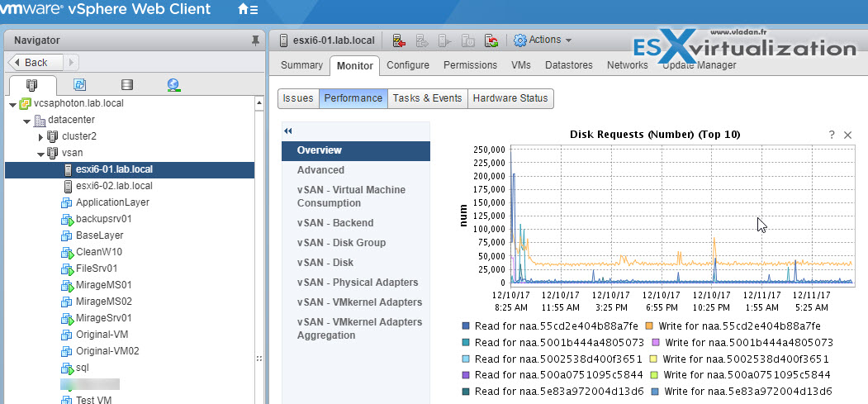Viewport: 868px width, 404px height.
Task: Show the Issues sub-tab
Action: [x=298, y=98]
